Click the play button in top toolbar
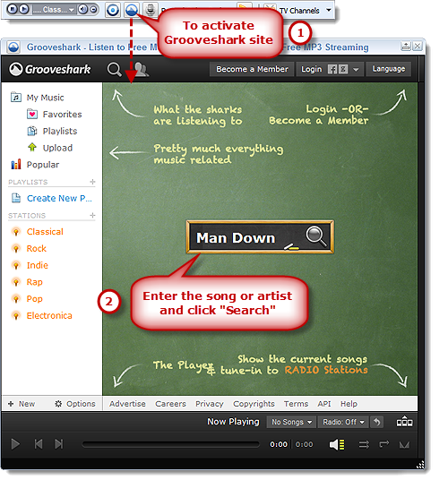 click(x=24, y=9)
